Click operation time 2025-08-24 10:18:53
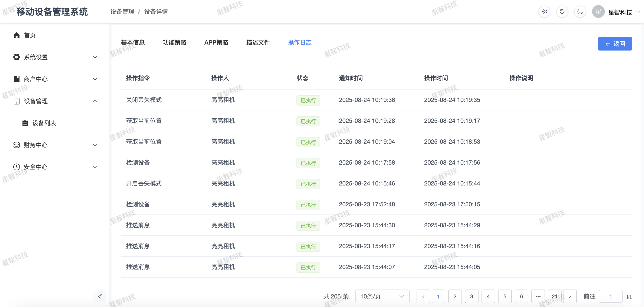Viewport: 644px width, 307px height. pyautogui.click(x=452, y=142)
